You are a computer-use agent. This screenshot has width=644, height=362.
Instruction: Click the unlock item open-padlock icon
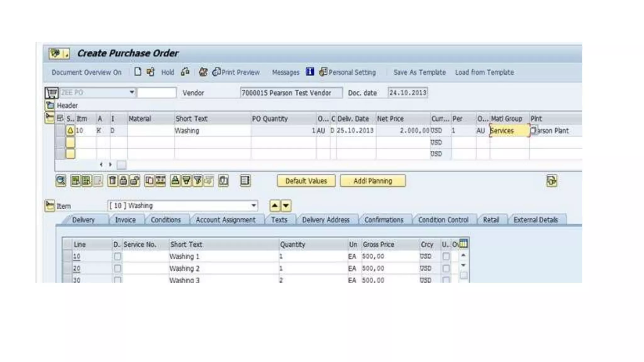(x=135, y=181)
